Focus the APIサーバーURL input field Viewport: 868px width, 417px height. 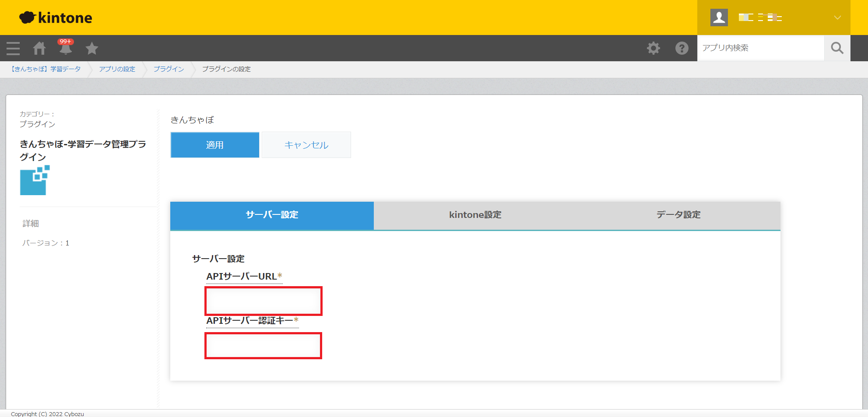click(264, 301)
